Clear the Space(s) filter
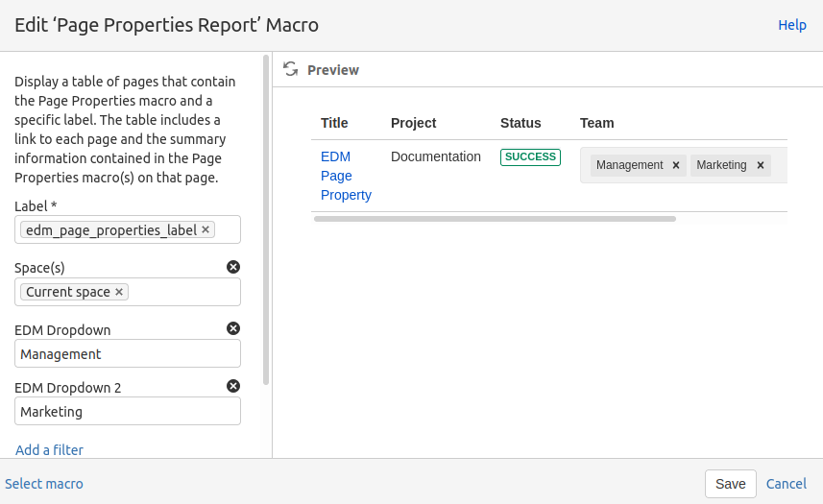This screenshot has width=823, height=504. (232, 267)
